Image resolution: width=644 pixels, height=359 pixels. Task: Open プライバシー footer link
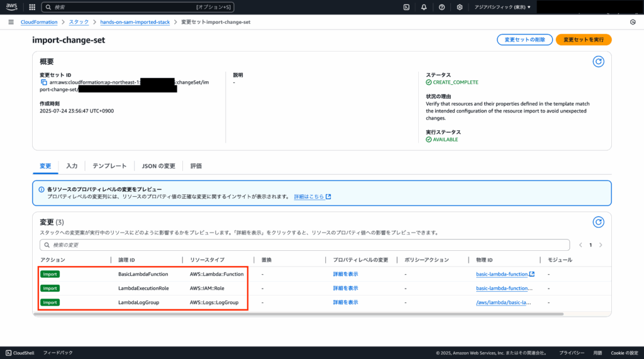[x=571, y=353]
